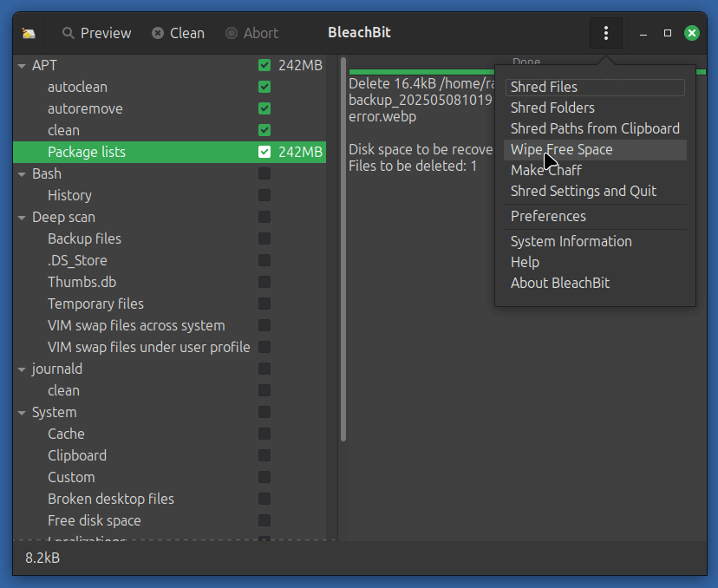Click the Preview magnifier icon
Image resolution: width=718 pixels, height=588 pixels.
(x=69, y=34)
